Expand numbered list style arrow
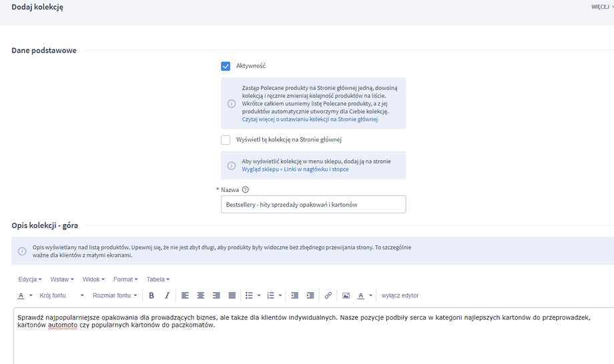This screenshot has width=614, height=364. point(280,295)
